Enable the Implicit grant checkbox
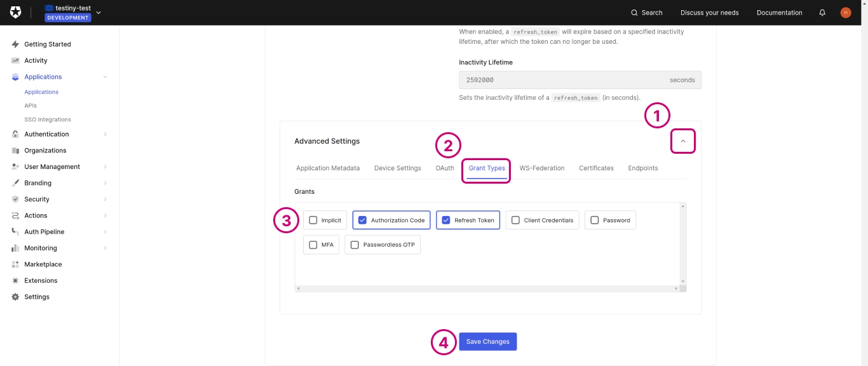Viewport: 868px width, 366px height. click(x=313, y=220)
